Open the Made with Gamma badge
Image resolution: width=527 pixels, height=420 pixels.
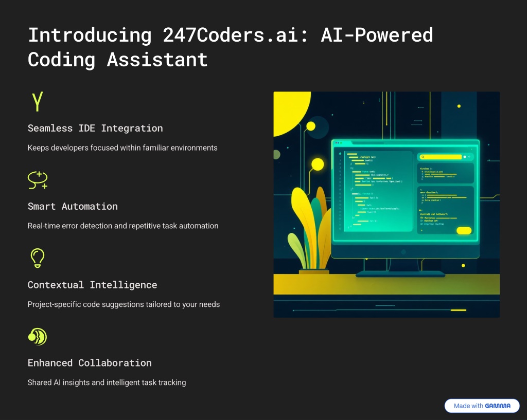[x=482, y=406]
